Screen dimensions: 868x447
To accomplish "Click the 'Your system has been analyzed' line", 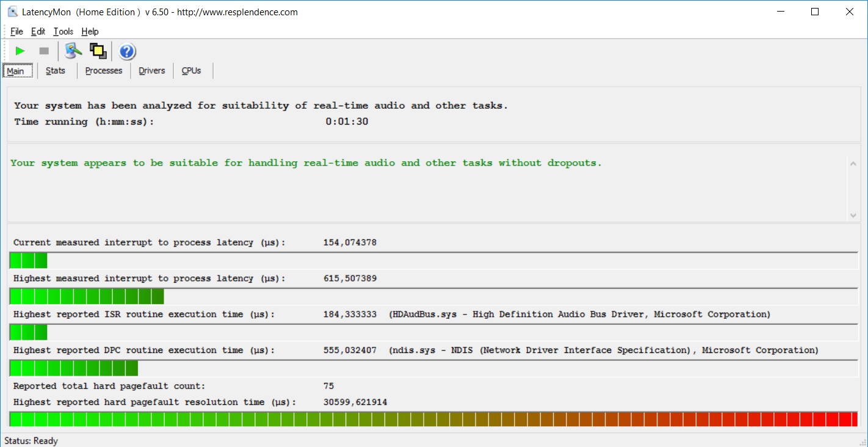I will tap(261, 106).
